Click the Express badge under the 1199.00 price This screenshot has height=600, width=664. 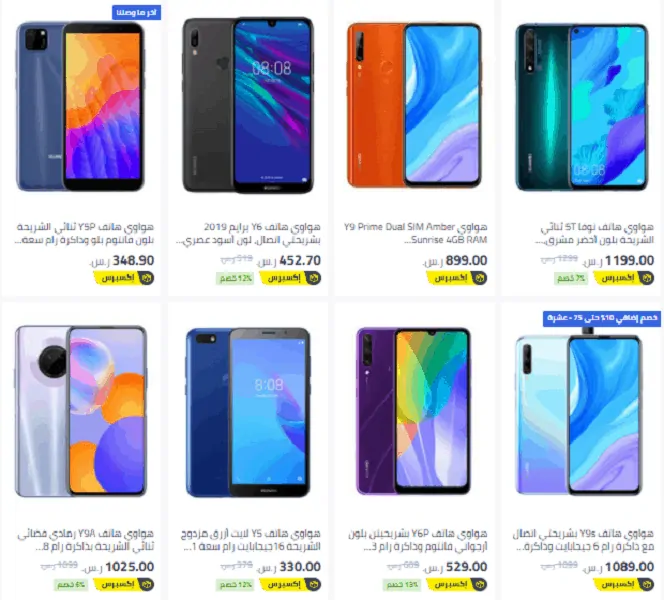624,278
